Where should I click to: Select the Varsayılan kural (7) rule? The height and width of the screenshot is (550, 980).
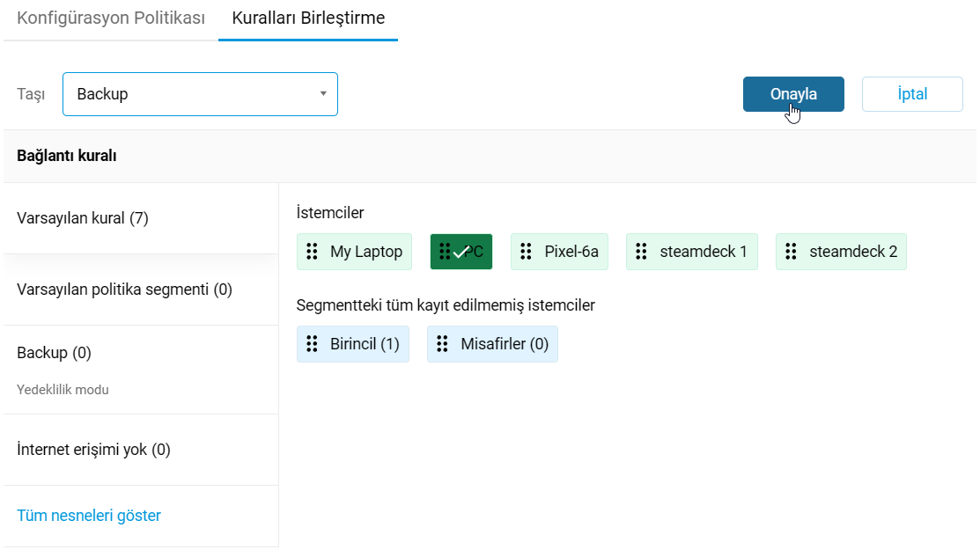coord(141,218)
